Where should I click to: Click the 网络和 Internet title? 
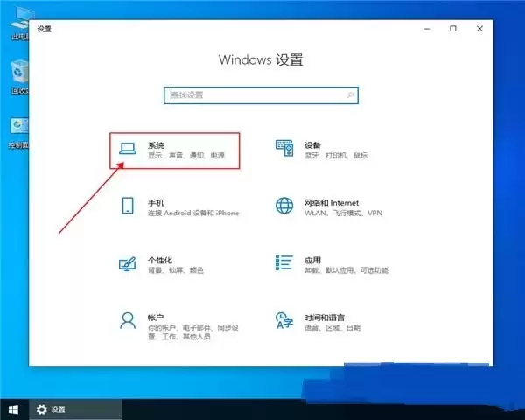[331, 203]
